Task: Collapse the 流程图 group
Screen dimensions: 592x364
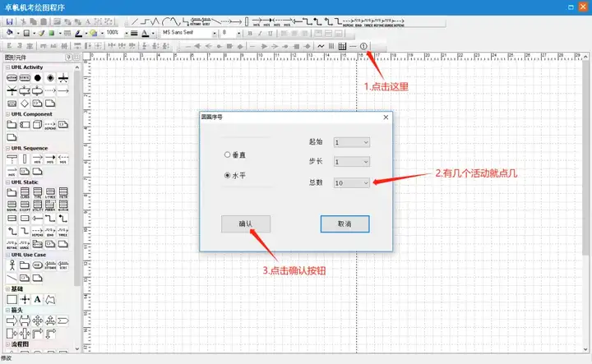Action: [7, 344]
